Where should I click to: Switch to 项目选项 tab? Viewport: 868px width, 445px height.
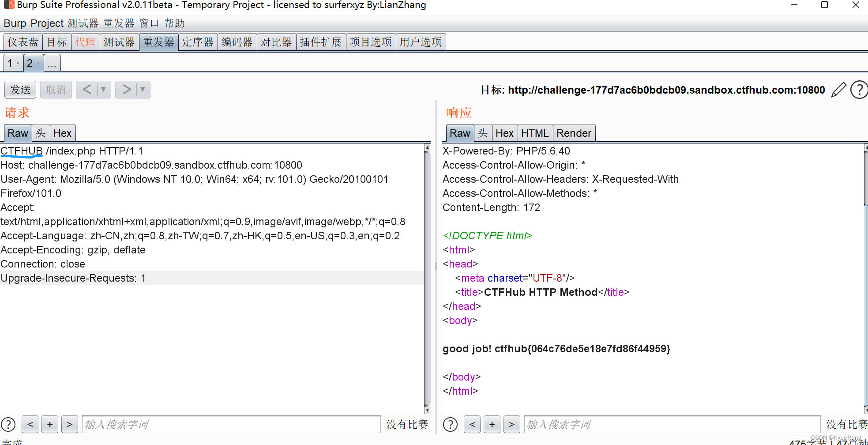[371, 42]
